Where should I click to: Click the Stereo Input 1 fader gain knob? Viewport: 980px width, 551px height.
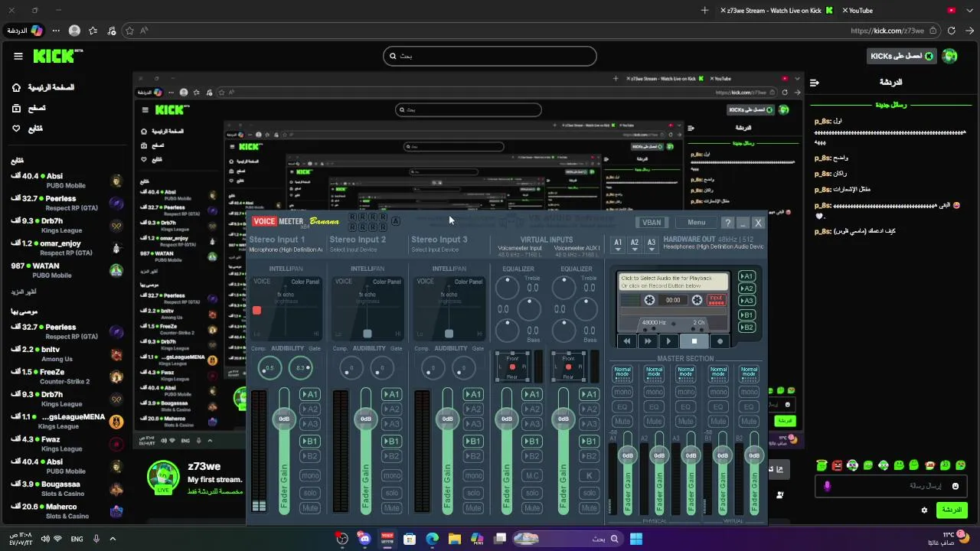click(x=284, y=419)
